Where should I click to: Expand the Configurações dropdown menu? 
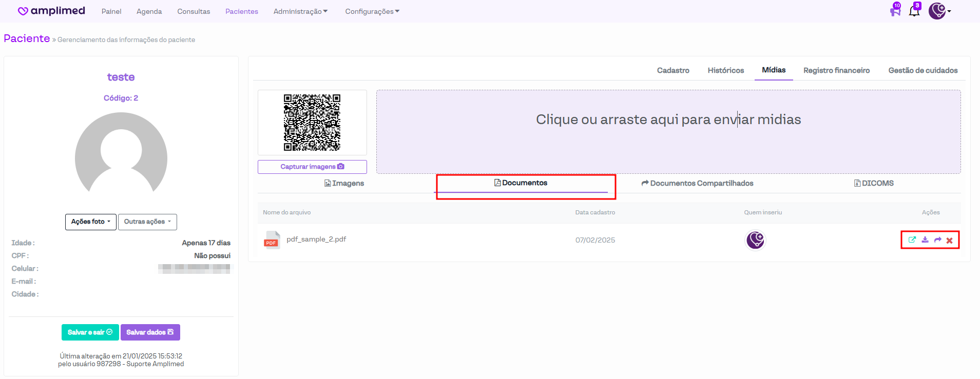pos(372,11)
